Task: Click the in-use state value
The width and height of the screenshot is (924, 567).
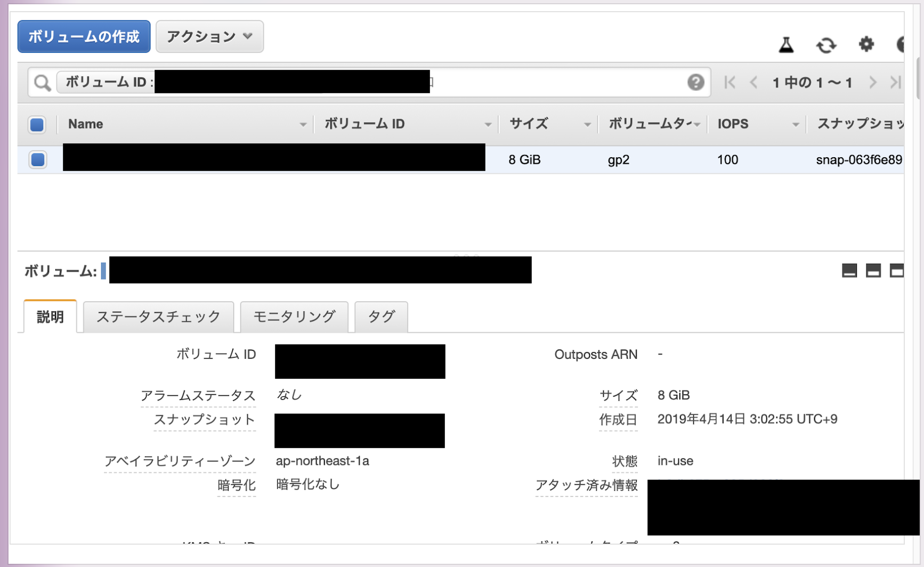Action: (x=675, y=461)
